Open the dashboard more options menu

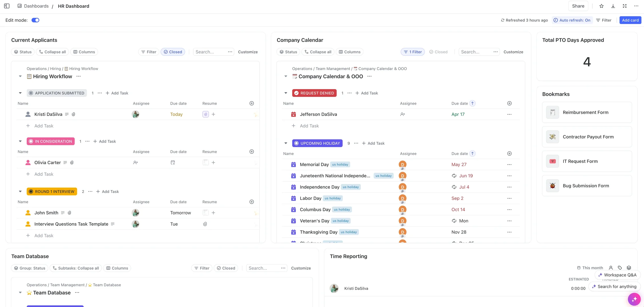[636, 6]
